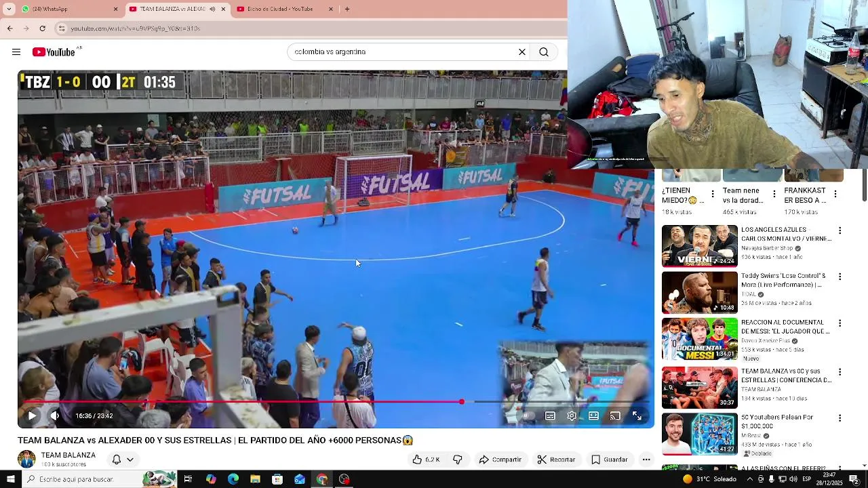
Task: Open the YouTube hamburger guide menu
Action: 16,52
